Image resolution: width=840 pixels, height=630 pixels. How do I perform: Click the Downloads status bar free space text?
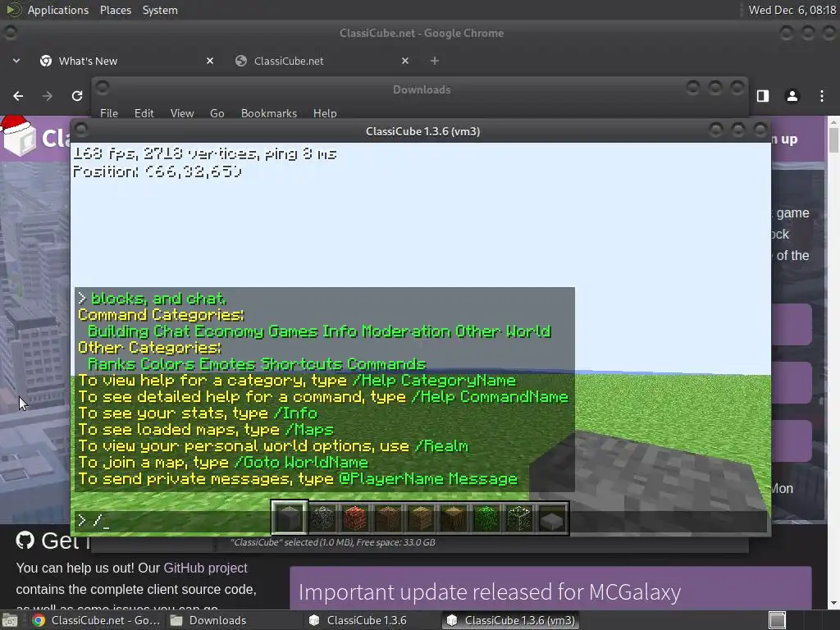pos(333,542)
